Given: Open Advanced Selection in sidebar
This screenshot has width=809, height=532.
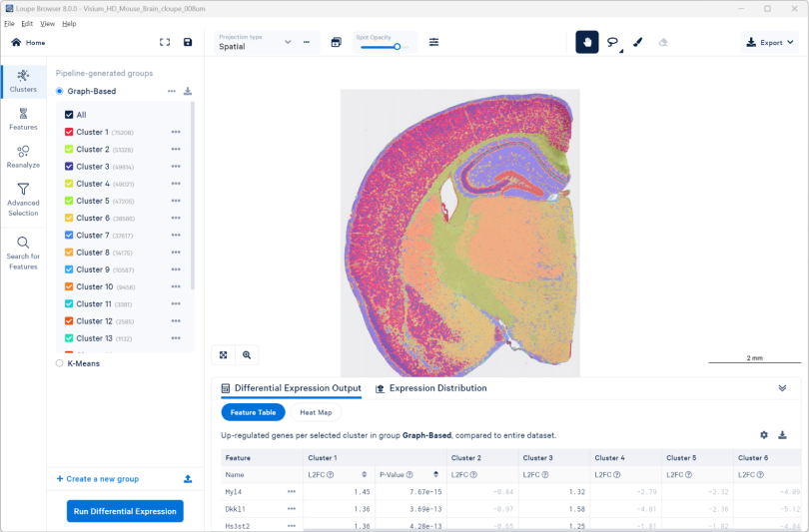Looking at the screenshot, I should click(x=23, y=200).
